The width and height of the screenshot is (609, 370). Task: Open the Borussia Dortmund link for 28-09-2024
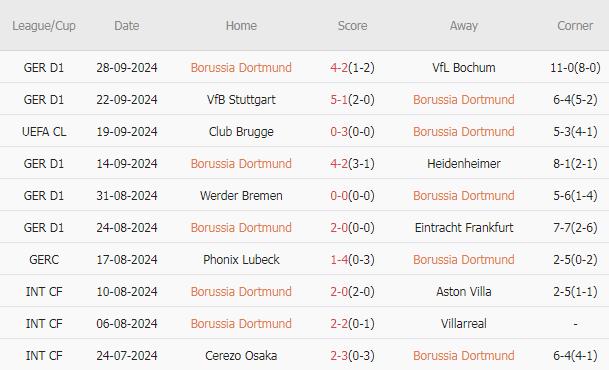[241, 68]
